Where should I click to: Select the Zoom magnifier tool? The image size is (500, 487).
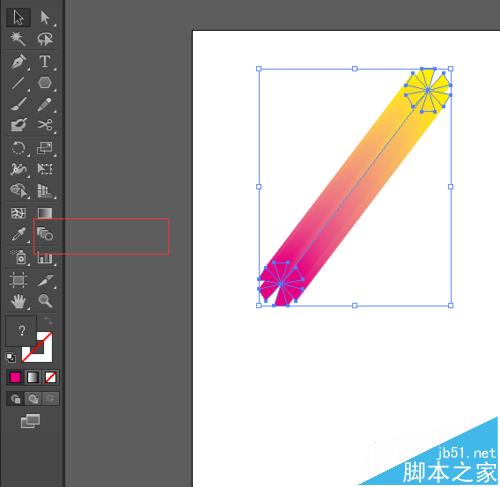tap(45, 301)
